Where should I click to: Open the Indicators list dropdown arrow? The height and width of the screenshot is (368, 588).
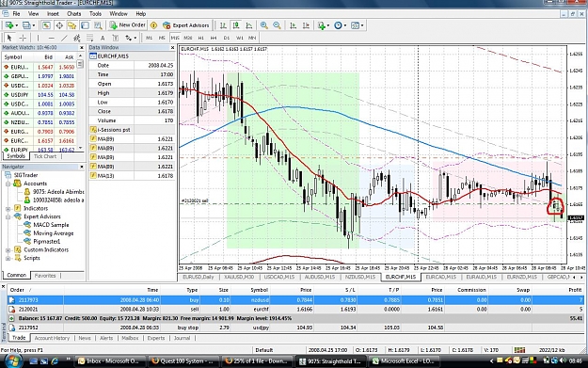328,25
